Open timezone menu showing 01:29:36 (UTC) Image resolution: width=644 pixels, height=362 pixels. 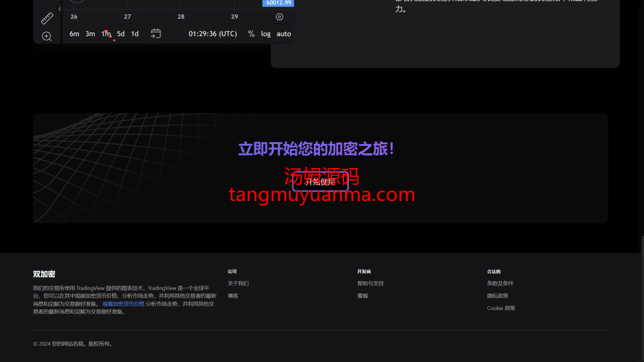(213, 34)
